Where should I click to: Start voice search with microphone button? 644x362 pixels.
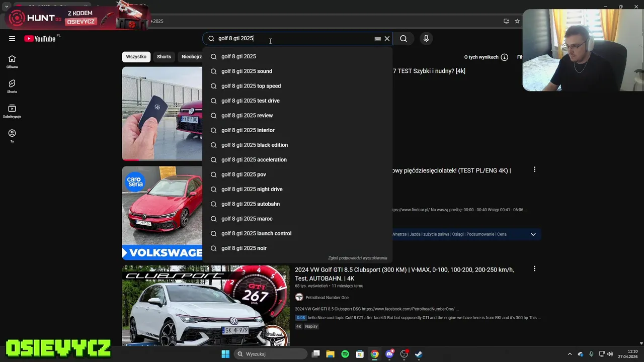426,39
